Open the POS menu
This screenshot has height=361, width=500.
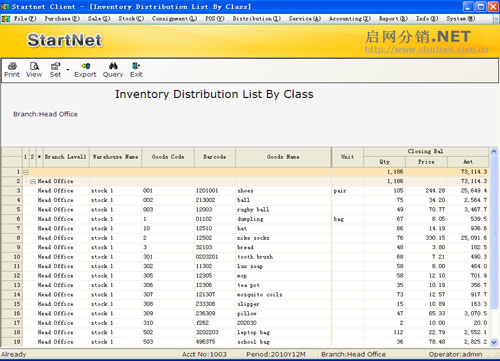click(215, 19)
